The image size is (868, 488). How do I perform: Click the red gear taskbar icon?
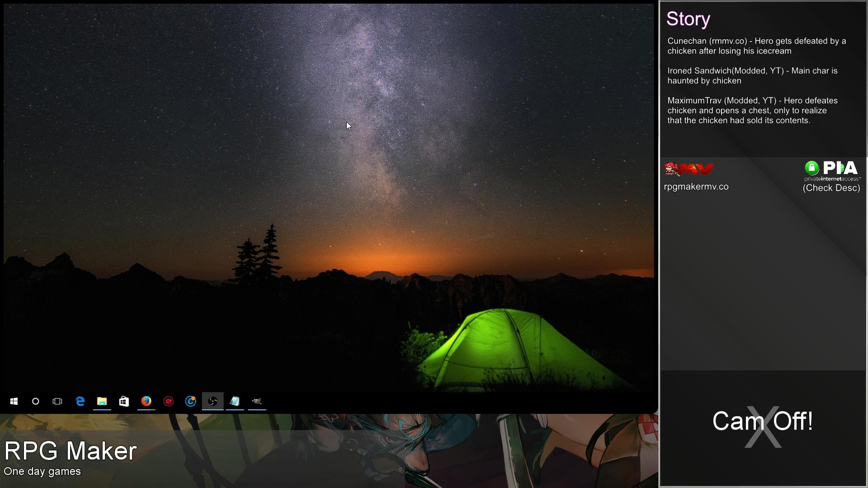(x=168, y=401)
